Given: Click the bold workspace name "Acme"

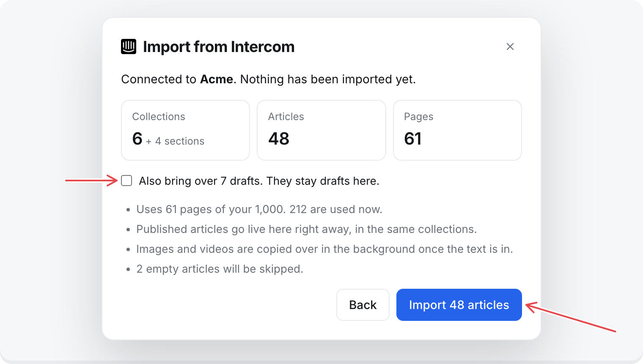Looking at the screenshot, I should [217, 79].
